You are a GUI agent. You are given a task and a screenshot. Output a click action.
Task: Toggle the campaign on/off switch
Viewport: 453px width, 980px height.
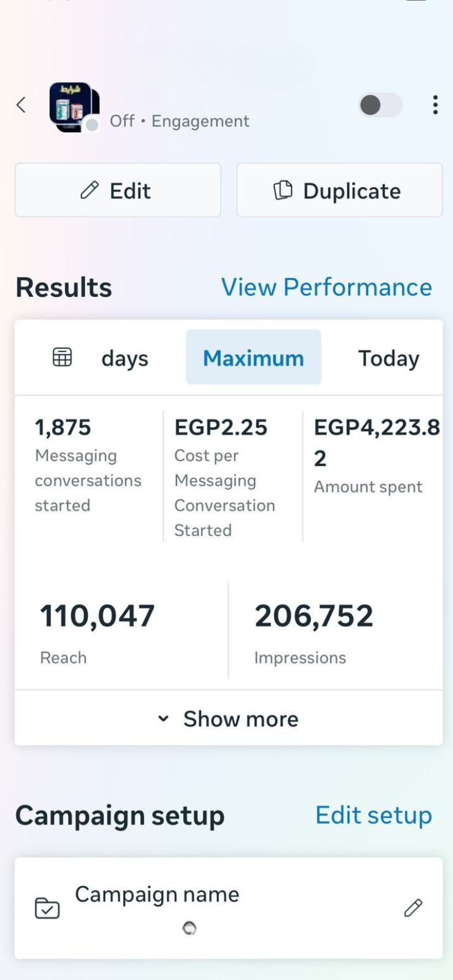click(380, 105)
